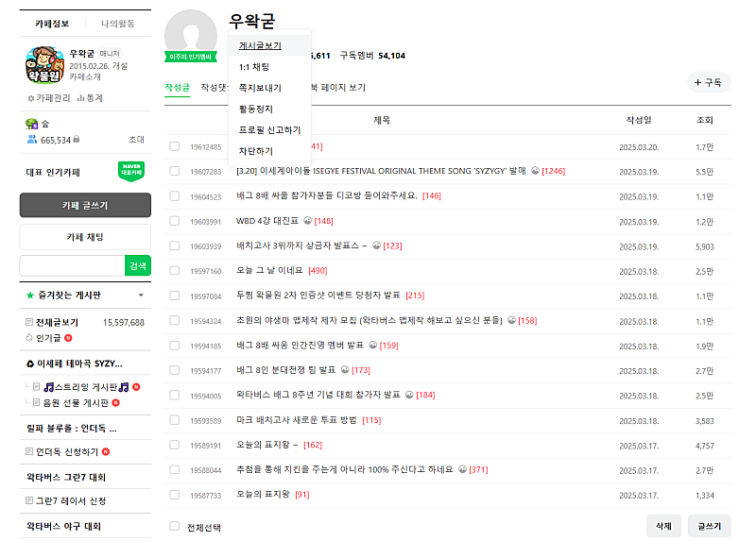The height and width of the screenshot is (541, 756).
Task: Click the cafe search input field
Action: [72, 266]
